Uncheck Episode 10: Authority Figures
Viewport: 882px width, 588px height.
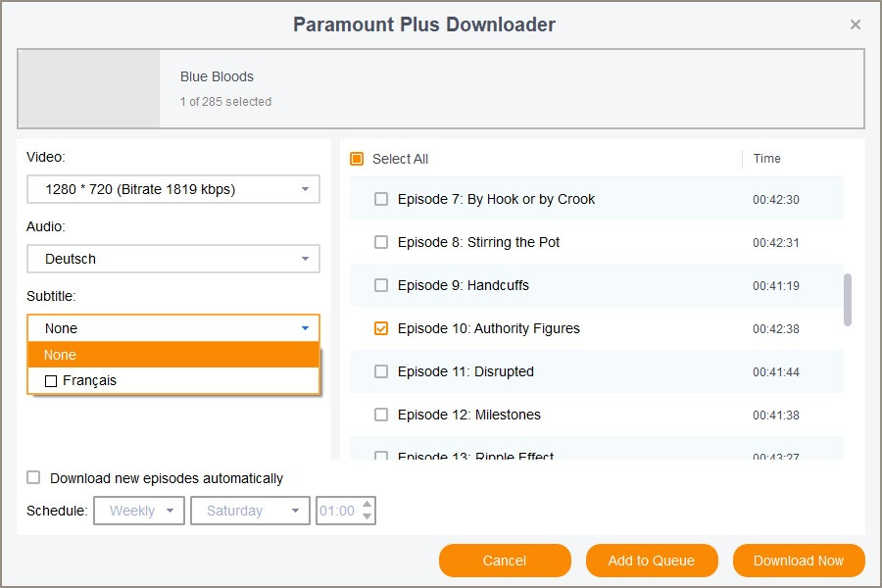point(381,328)
